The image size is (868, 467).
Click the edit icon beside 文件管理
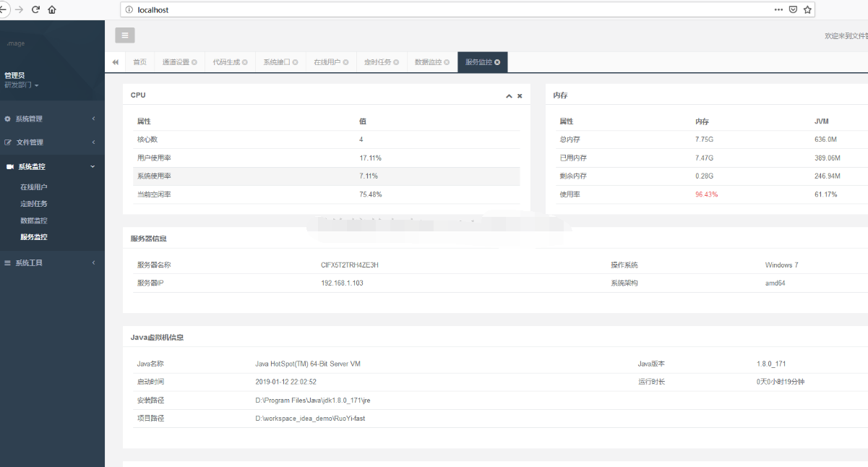[8, 142]
